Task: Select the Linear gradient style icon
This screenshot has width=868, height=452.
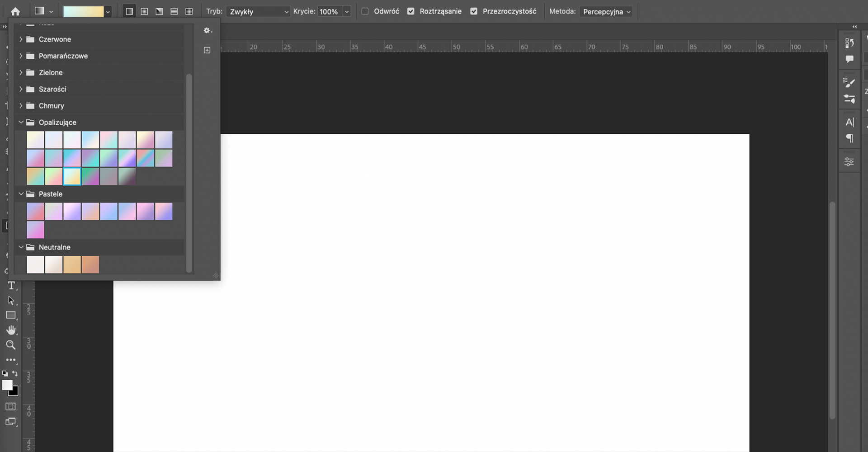Action: 129,11
